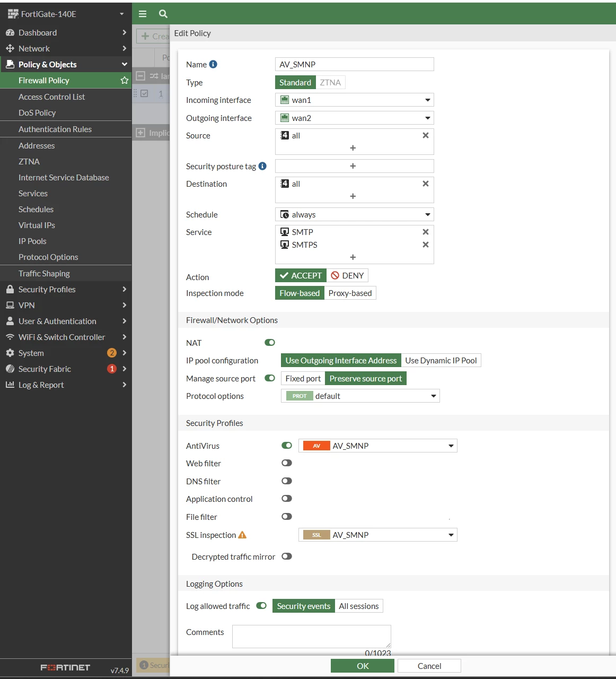Screen dimensions: 616x679
Task: Open Protocol options default dropdown
Action: point(360,396)
